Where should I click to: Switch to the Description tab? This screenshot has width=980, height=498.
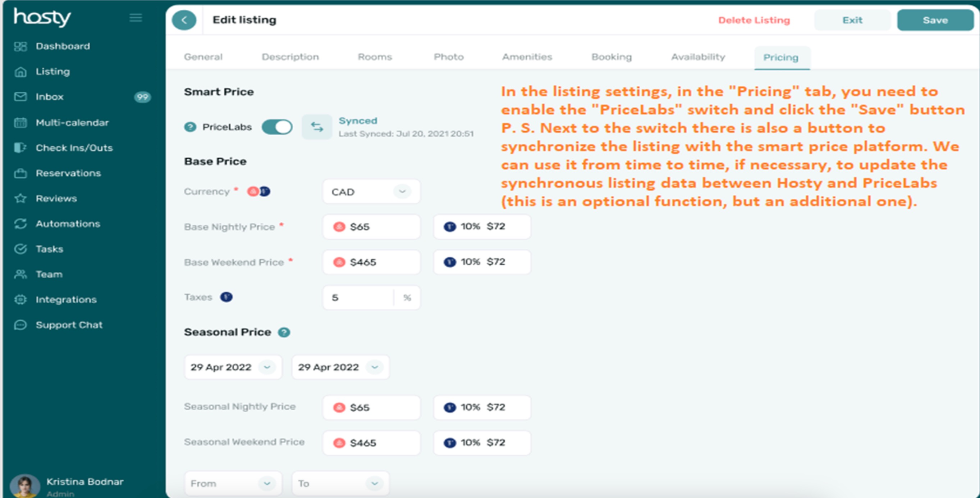(x=290, y=57)
